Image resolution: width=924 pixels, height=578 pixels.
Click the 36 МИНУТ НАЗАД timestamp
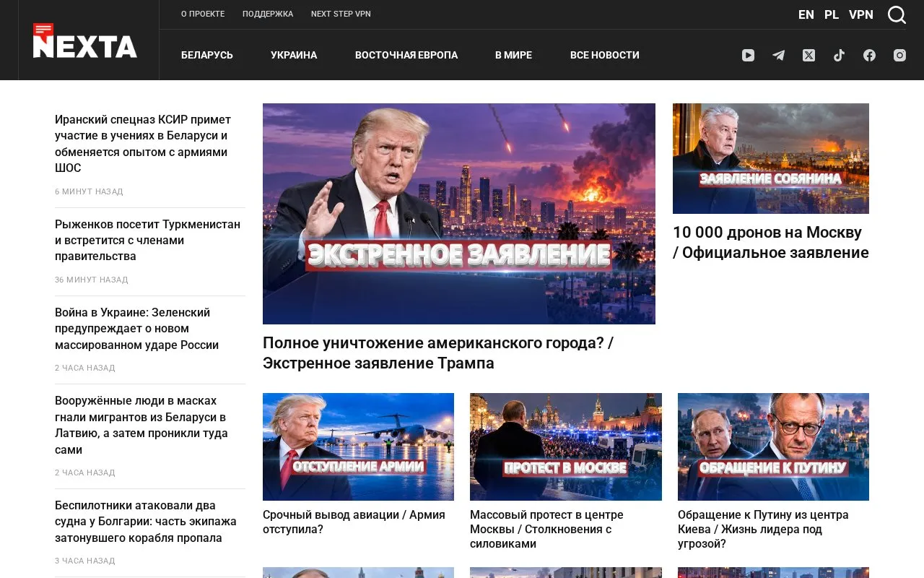92,280
